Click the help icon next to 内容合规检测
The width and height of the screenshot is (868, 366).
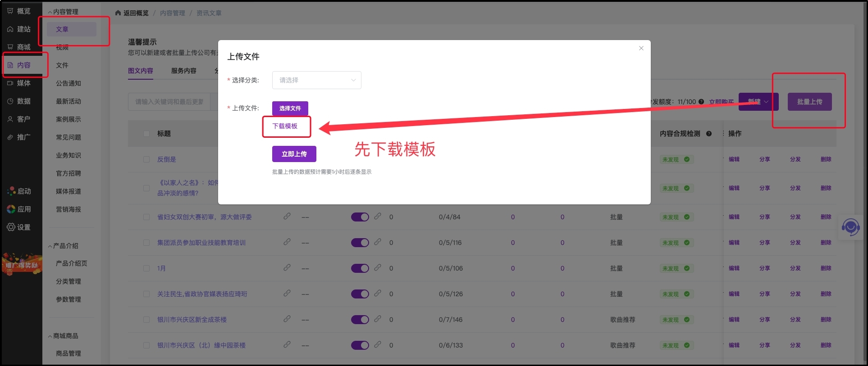pos(709,134)
